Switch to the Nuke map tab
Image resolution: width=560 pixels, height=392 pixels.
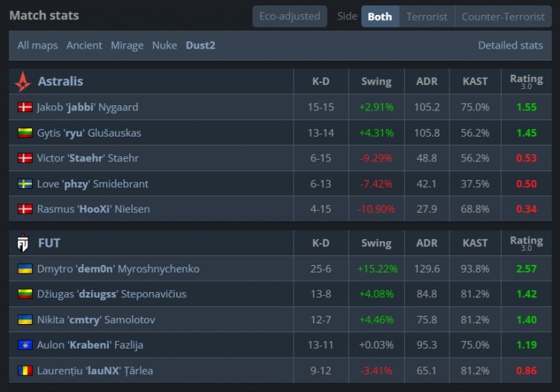click(164, 46)
